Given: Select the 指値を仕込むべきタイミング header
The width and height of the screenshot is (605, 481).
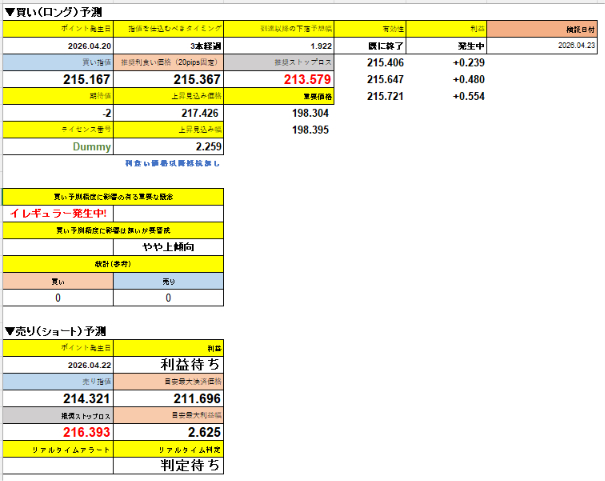Looking at the screenshot, I should [169, 29].
